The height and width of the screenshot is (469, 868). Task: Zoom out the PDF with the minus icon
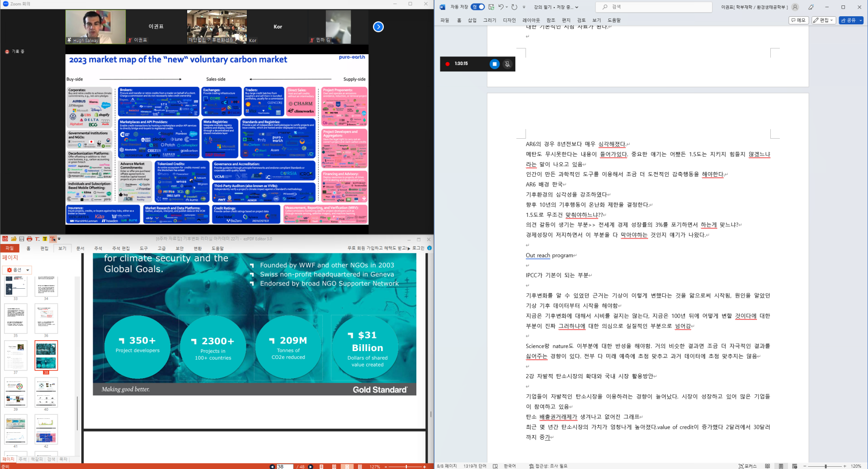(x=386, y=467)
